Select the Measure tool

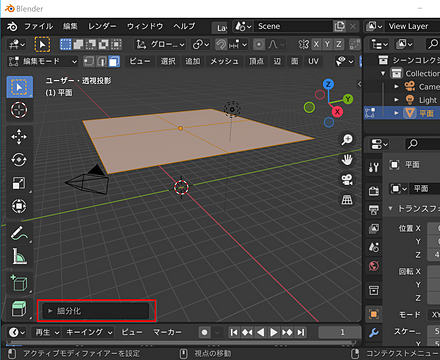point(19,256)
